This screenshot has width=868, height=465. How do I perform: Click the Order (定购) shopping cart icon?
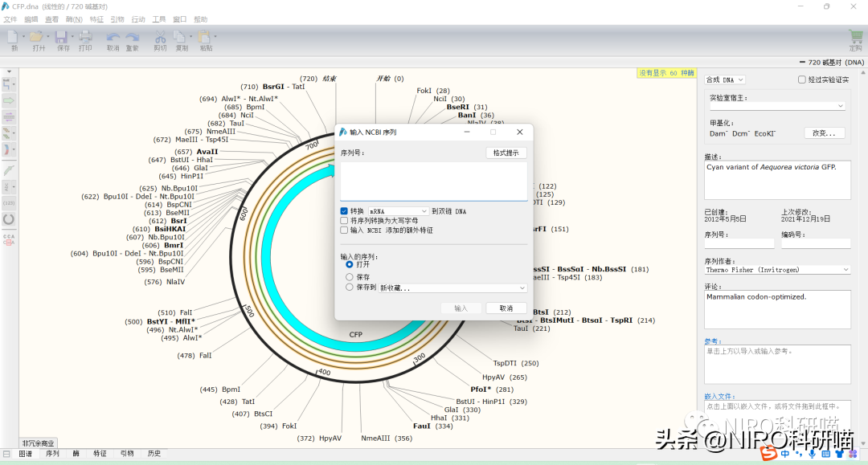855,37
